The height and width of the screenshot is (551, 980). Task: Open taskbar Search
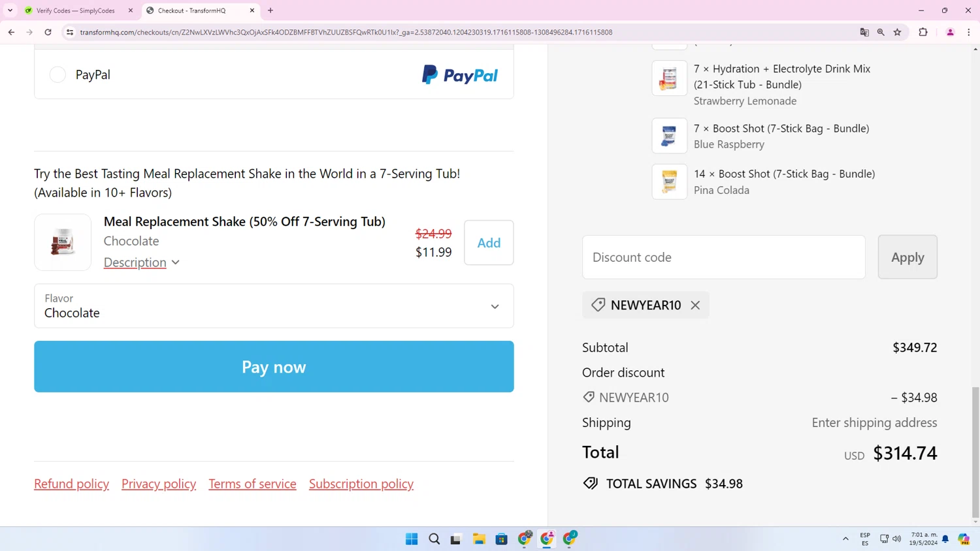click(434, 539)
